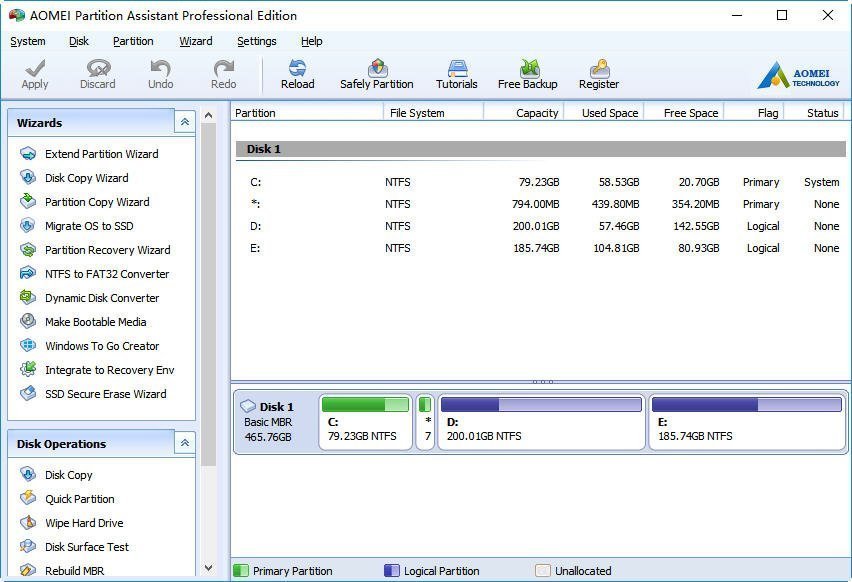Click the 794.00MB capacity cell
Viewport: 852px width, 582px height.
pyautogui.click(x=535, y=204)
